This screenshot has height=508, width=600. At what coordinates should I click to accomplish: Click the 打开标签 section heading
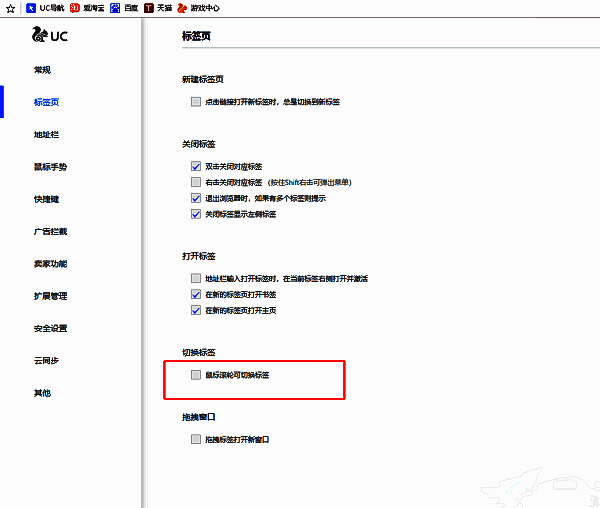pyautogui.click(x=199, y=256)
